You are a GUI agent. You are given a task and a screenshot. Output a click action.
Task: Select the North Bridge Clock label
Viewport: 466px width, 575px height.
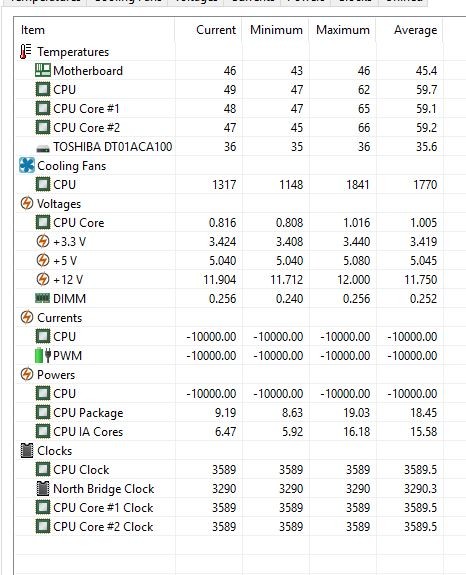pos(104,489)
